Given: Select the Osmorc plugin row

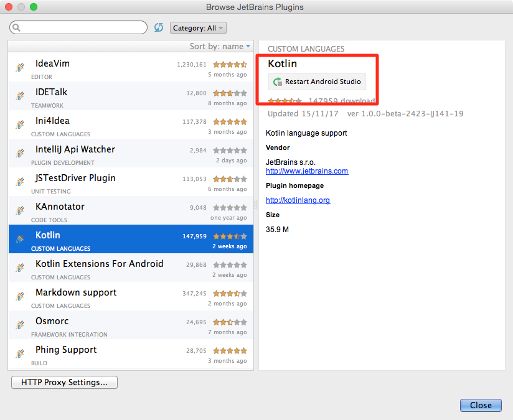Looking at the screenshot, I should click(x=131, y=325).
